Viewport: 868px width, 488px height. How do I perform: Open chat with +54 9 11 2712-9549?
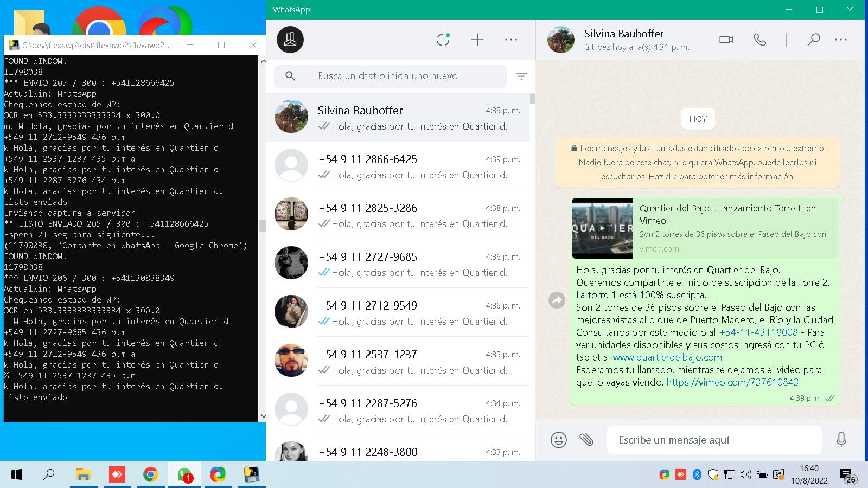coord(398,312)
